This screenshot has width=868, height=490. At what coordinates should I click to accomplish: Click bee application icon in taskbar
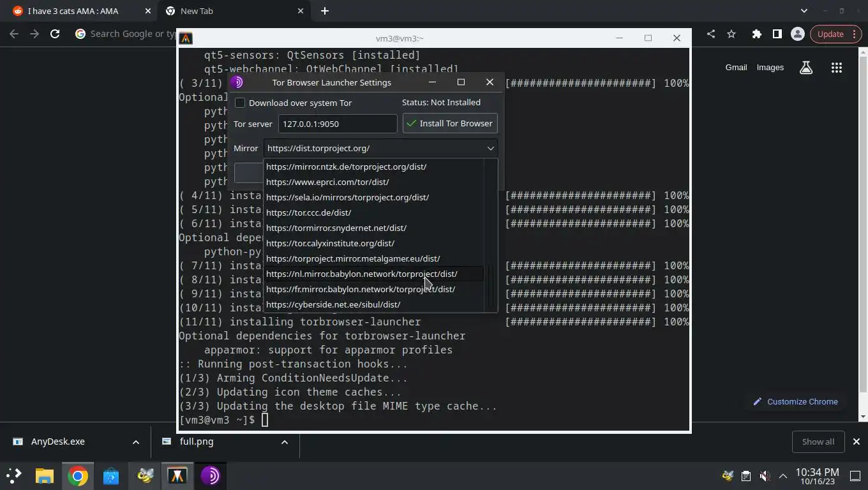click(145, 475)
